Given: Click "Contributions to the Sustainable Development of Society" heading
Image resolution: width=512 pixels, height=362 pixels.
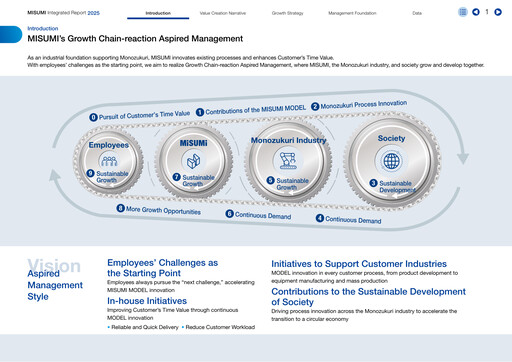Looking at the screenshot, I should [368, 297].
